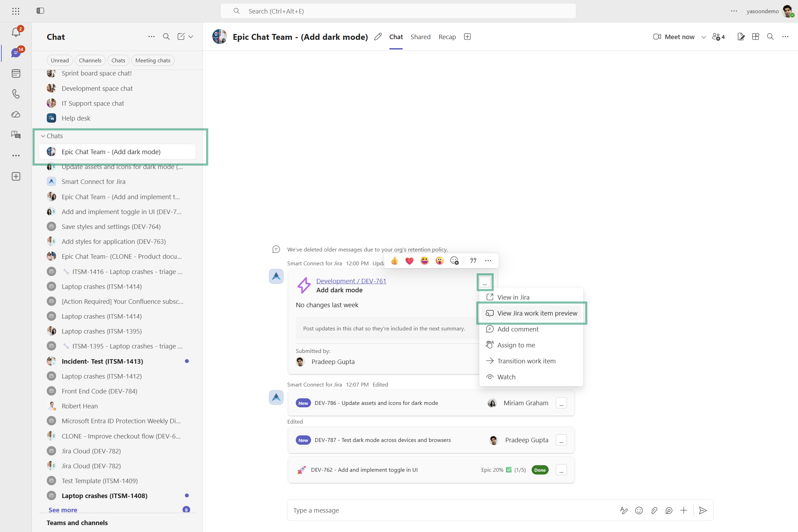The image size is (798, 532).
Task: Open formatting options in compose box
Action: (624, 511)
